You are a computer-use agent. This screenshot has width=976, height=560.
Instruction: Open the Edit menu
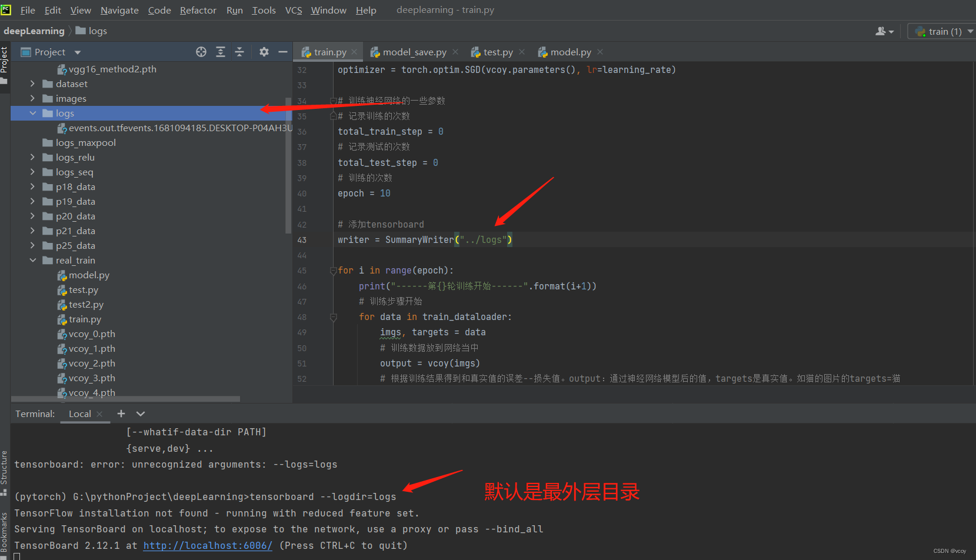pos(52,10)
